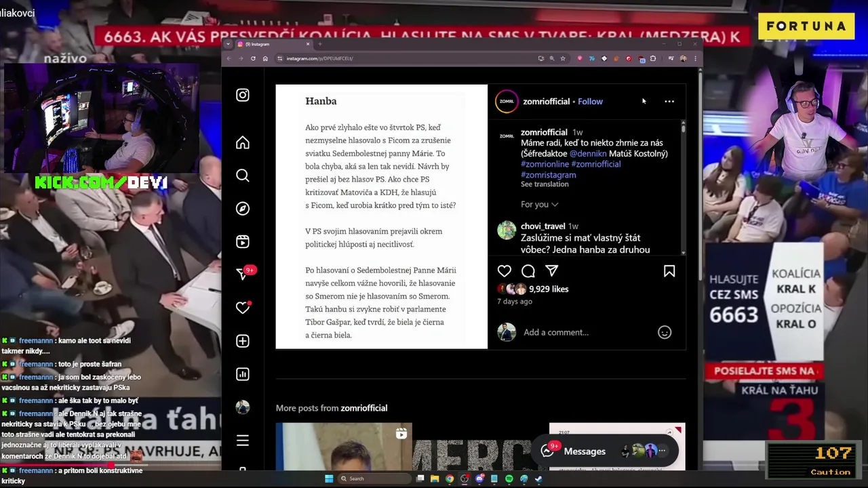The height and width of the screenshot is (488, 868).
Task: Open Reels from the sidebar
Action: (243, 241)
